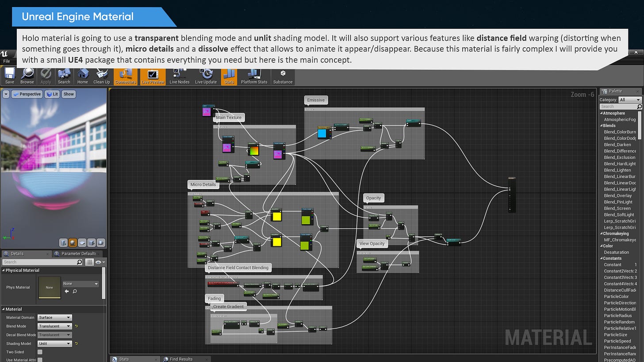The image size is (644, 362).
Task: Click the Show button in viewport
Action: pyautogui.click(x=69, y=94)
